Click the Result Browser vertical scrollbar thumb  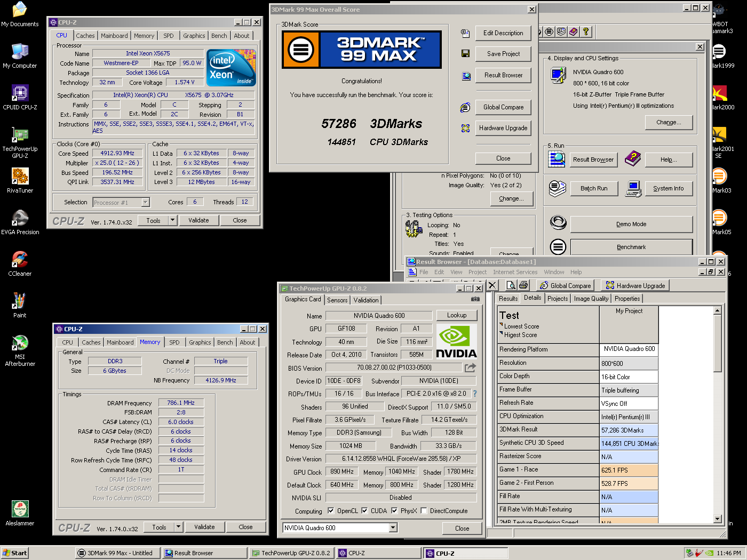pos(718,343)
